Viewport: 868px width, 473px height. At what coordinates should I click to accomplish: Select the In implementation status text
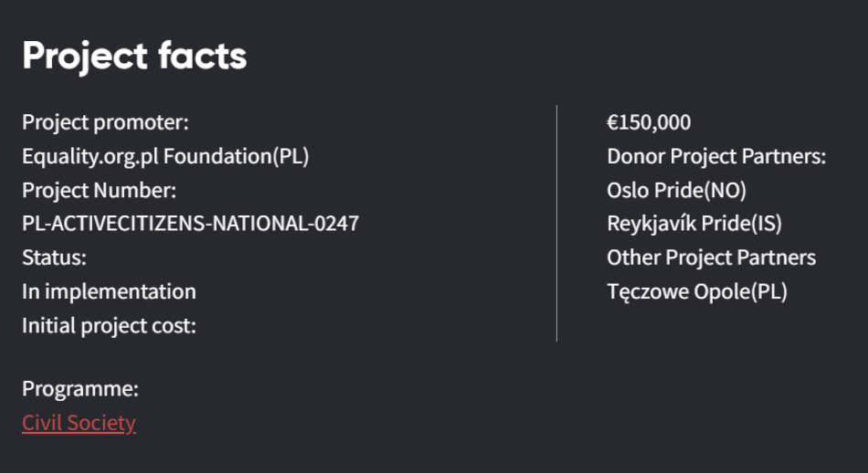point(109,291)
